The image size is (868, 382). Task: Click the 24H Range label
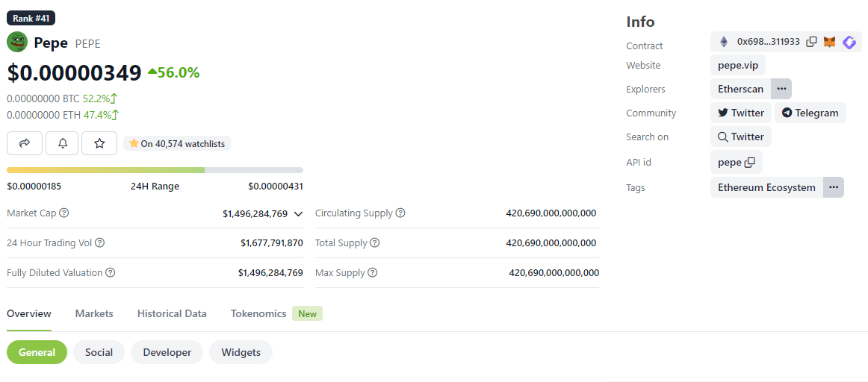155,187
